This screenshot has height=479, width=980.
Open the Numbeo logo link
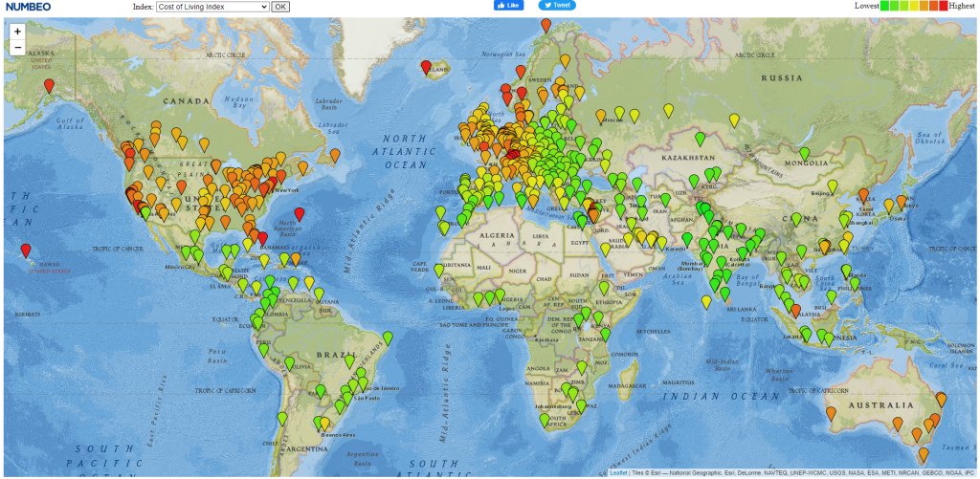(x=28, y=7)
